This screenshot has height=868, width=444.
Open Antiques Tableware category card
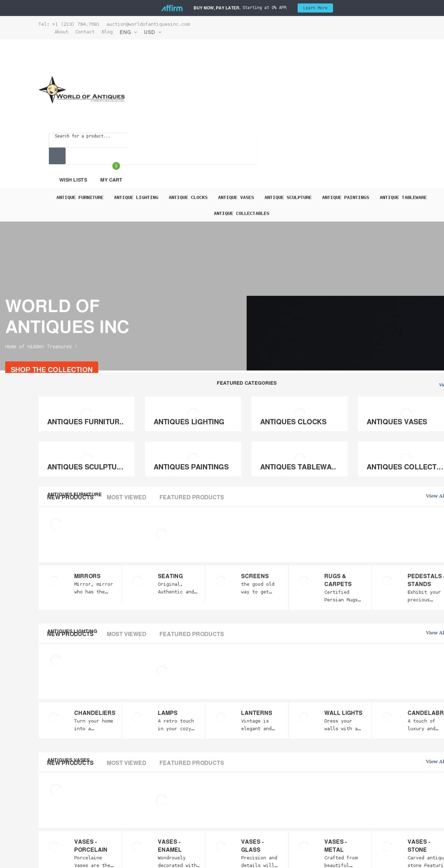click(x=299, y=459)
